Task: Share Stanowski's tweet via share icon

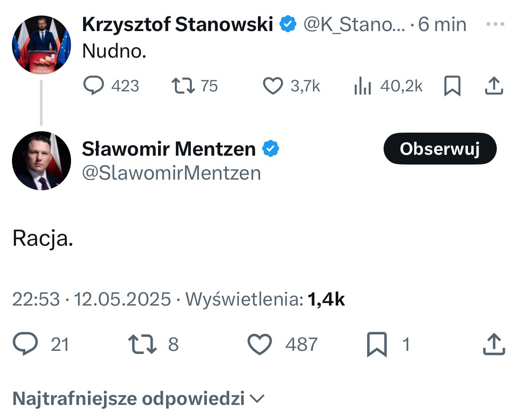Action: click(494, 86)
